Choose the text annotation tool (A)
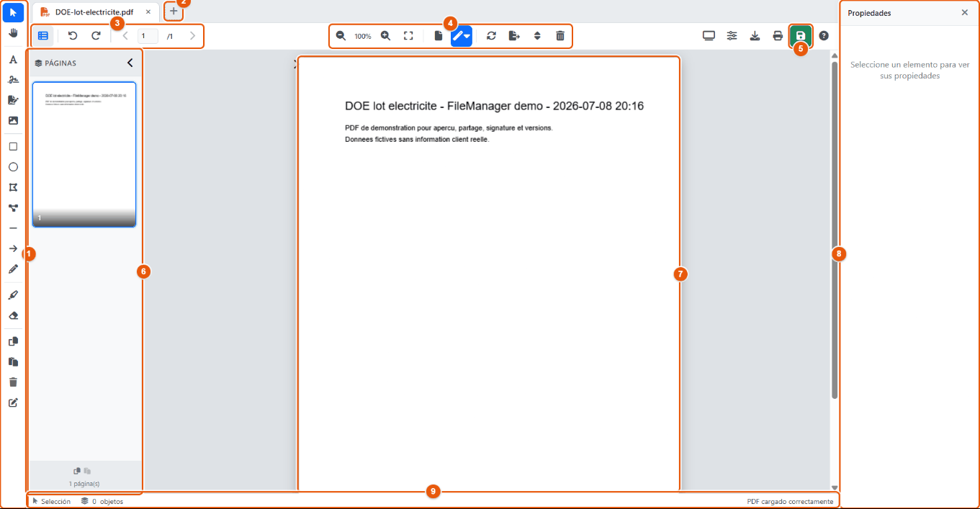The image size is (980, 509). coord(13,60)
